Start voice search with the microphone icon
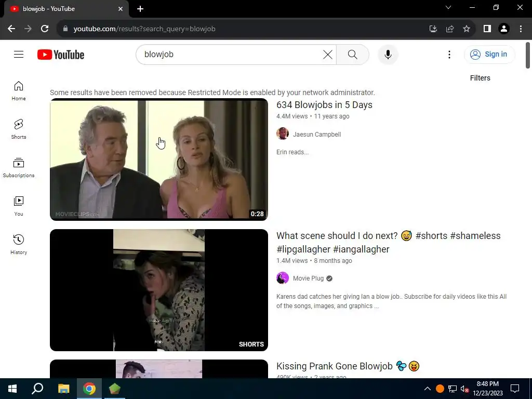Viewport: 532px width, 399px height. click(x=388, y=54)
